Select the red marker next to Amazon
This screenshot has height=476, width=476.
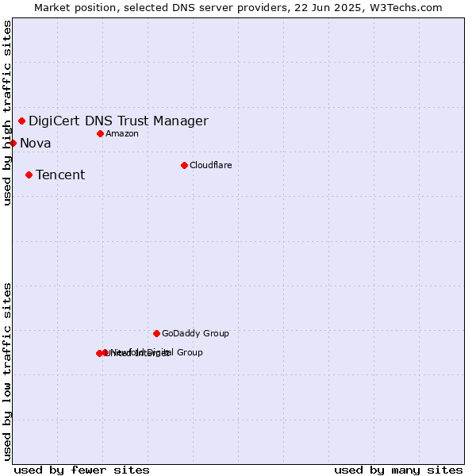point(101,134)
